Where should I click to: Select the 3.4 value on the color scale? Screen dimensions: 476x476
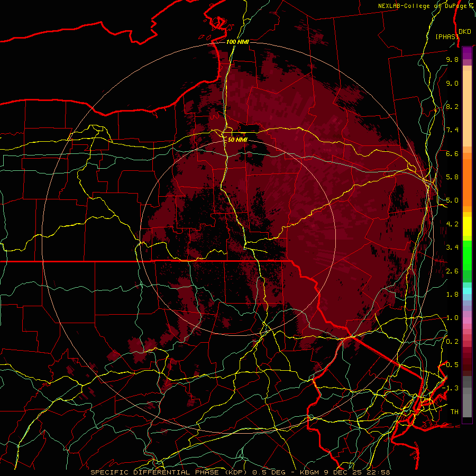(452, 248)
